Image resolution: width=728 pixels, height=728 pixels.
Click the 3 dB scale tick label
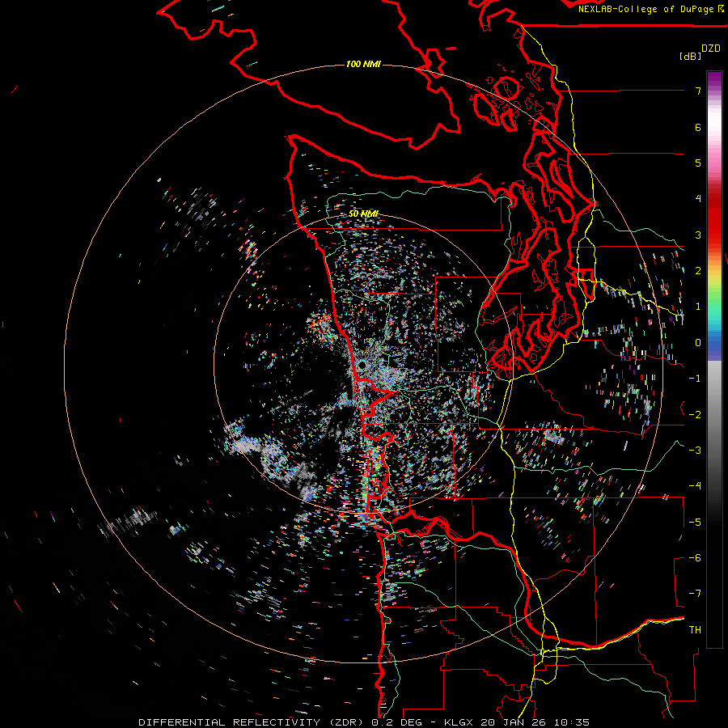click(x=698, y=235)
